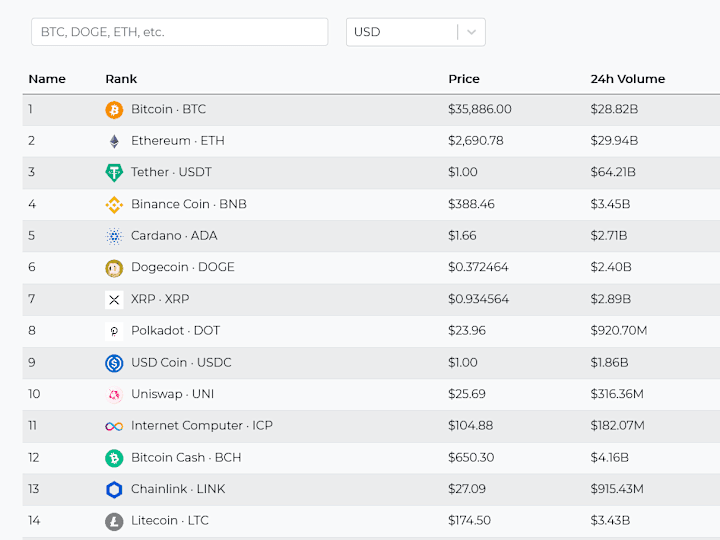
Task: Click the Ethereum volume $29.94B
Action: pyautogui.click(x=614, y=141)
